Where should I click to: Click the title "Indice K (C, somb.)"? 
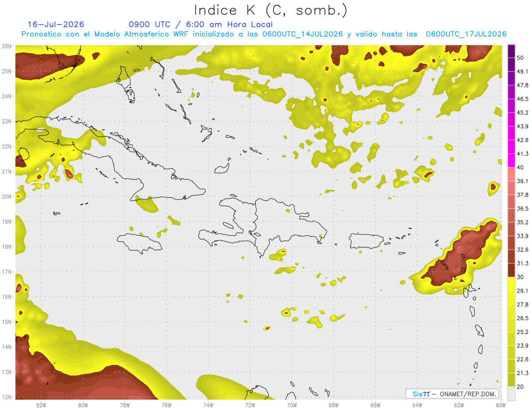271,11
